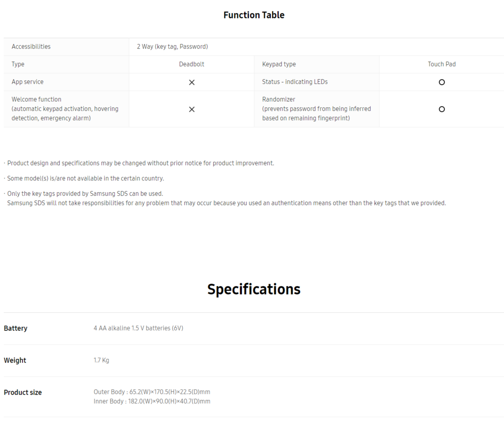Select the Accessibilities row label
This screenshot has width=504, height=431.
(31, 47)
